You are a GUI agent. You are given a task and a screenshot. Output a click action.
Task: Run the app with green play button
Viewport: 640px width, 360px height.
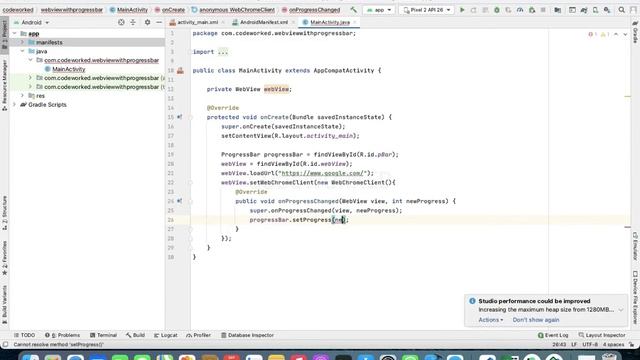(462, 10)
